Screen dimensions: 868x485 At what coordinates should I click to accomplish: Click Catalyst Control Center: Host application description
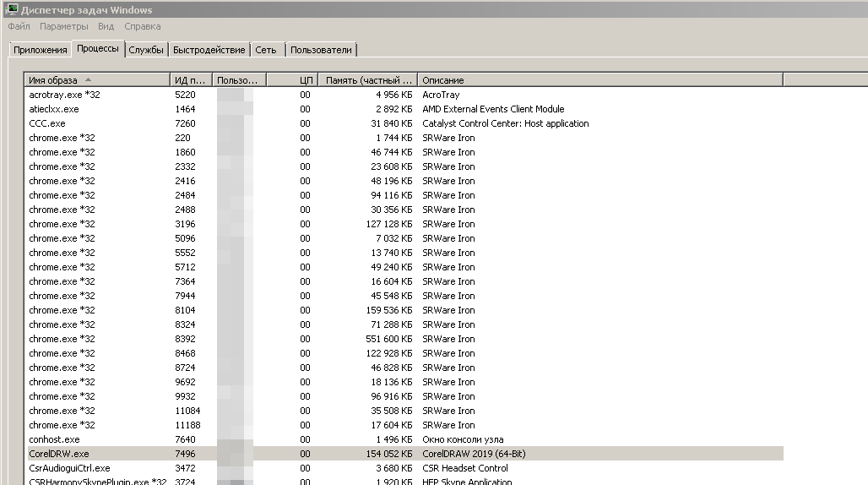coord(506,123)
